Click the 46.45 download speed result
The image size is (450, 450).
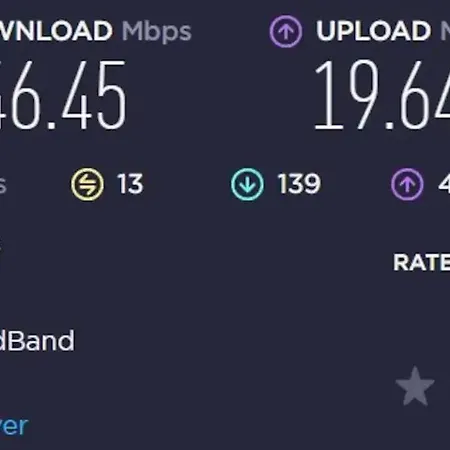pos(63,95)
